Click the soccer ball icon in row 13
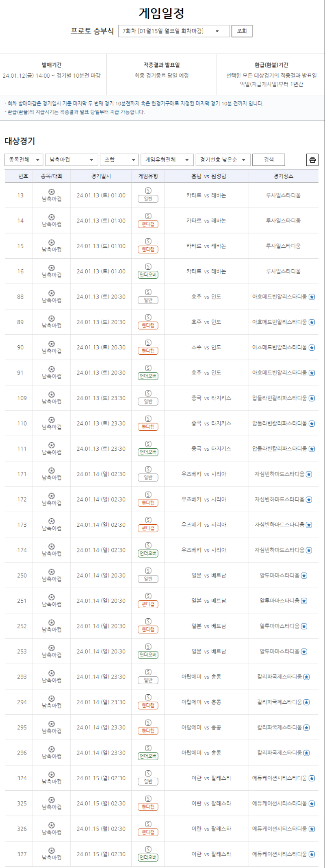Image resolution: width=325 pixels, height=868 pixels. coord(52,192)
